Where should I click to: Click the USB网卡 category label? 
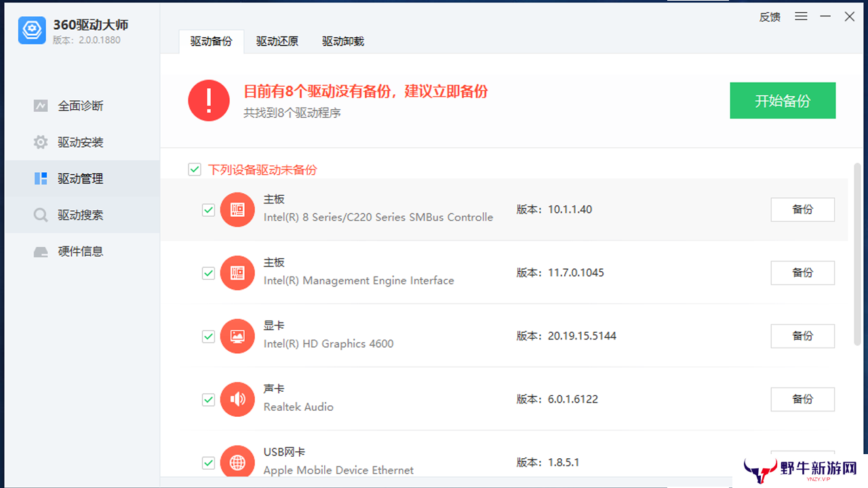(x=284, y=452)
